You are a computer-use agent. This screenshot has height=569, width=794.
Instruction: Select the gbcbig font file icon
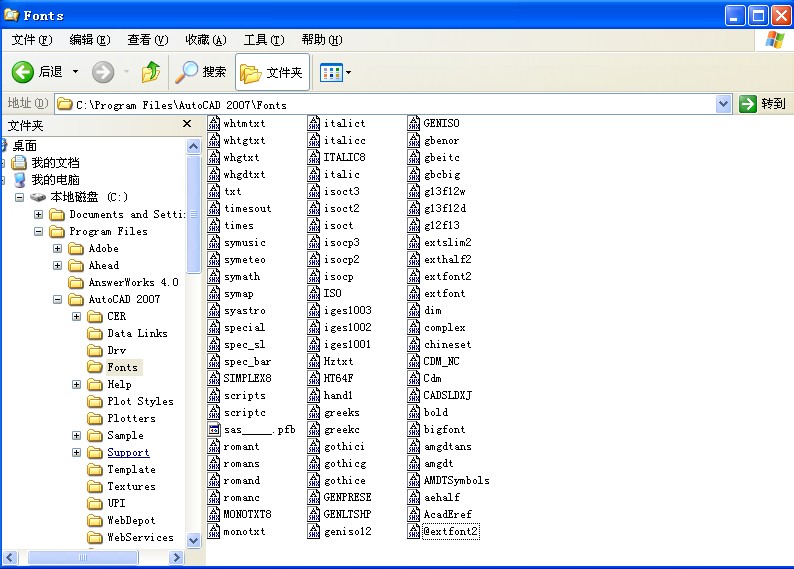414,174
